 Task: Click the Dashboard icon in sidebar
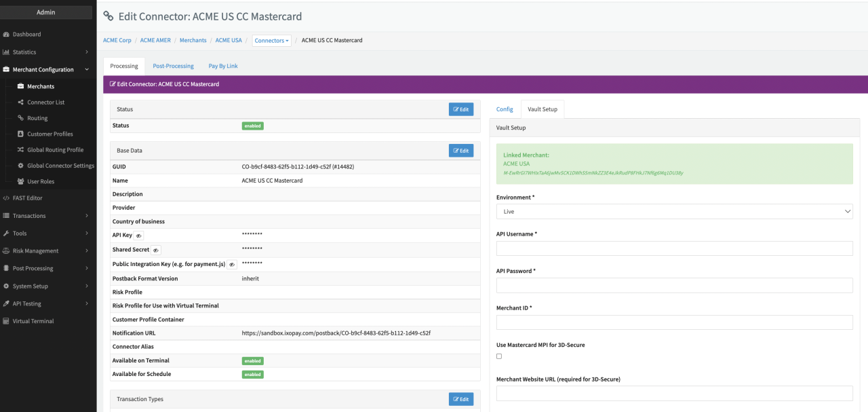click(6, 35)
